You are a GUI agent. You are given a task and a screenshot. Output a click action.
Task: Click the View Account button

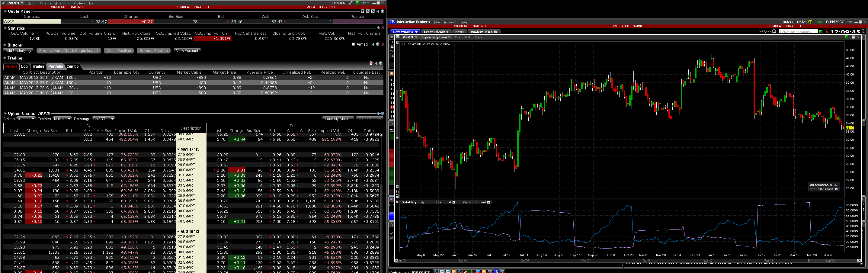pyautogui.click(x=187, y=50)
